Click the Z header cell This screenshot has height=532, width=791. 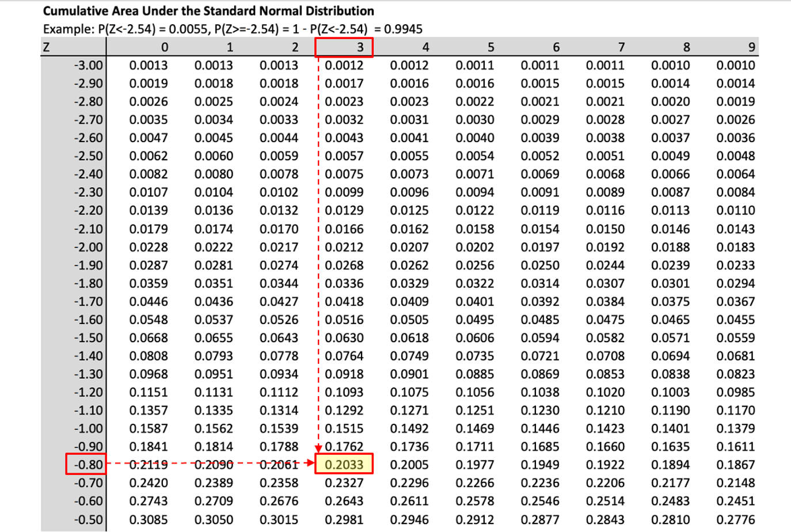(47, 47)
